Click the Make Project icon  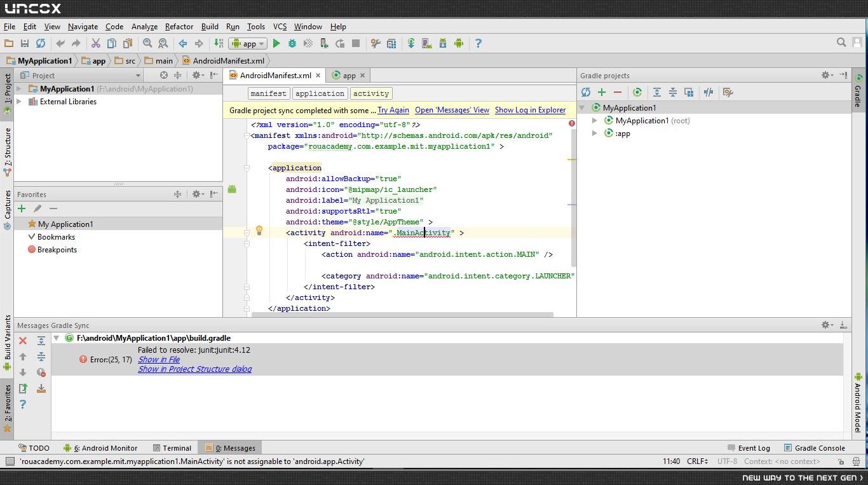click(219, 43)
